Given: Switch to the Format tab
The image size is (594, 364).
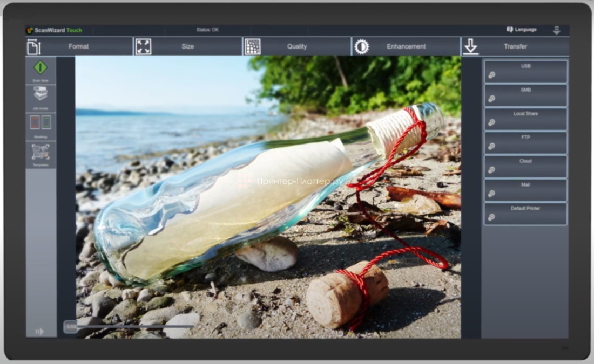Looking at the screenshot, I should (x=79, y=47).
